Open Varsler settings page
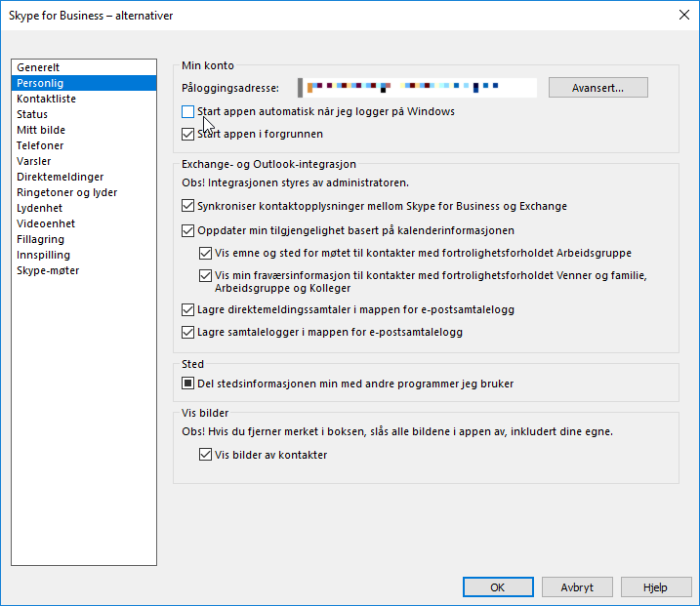The height and width of the screenshot is (606, 700). point(84,161)
